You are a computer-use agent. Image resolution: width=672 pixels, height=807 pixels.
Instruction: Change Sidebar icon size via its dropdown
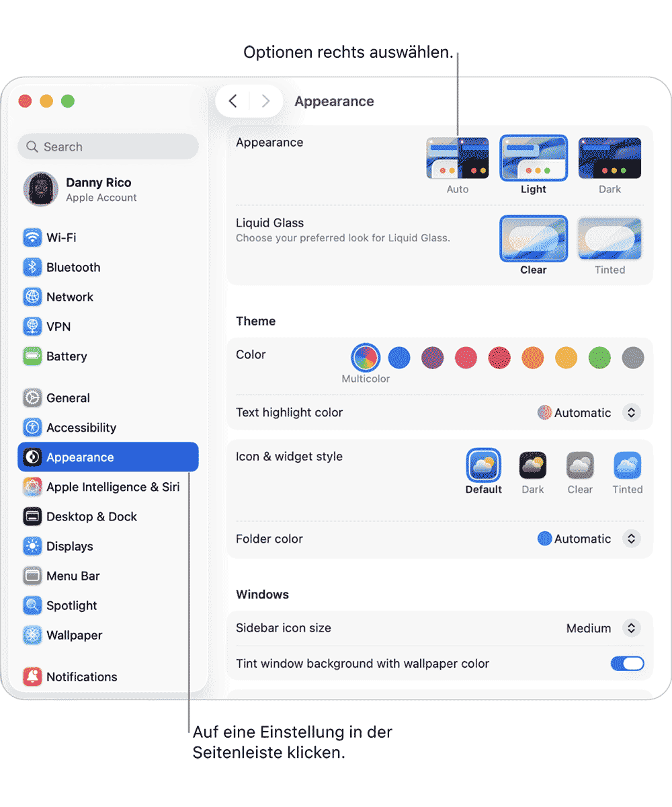(630, 628)
